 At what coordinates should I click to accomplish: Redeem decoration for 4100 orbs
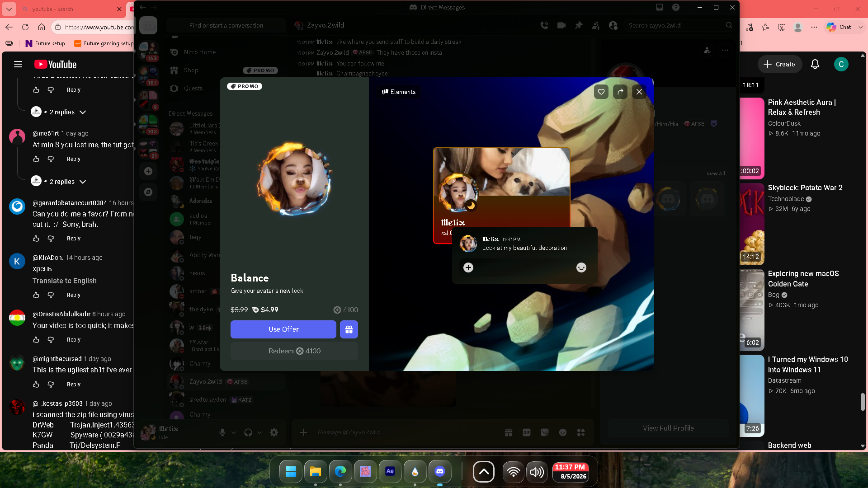pos(294,351)
